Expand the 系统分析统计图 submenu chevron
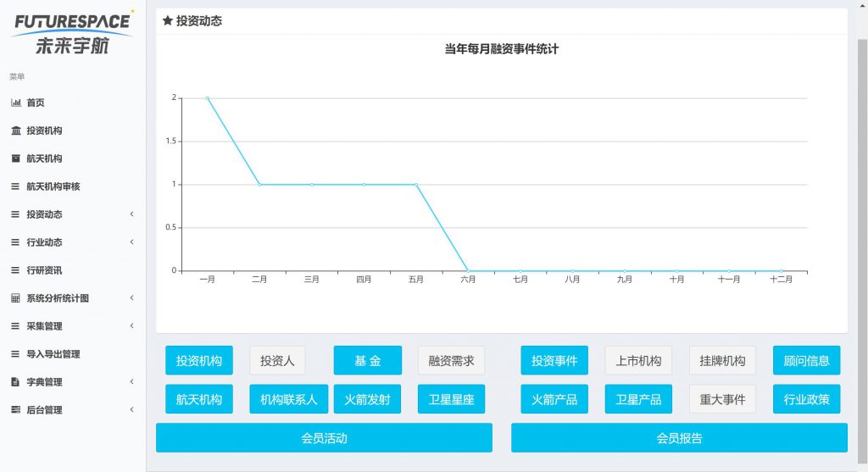 (131, 297)
